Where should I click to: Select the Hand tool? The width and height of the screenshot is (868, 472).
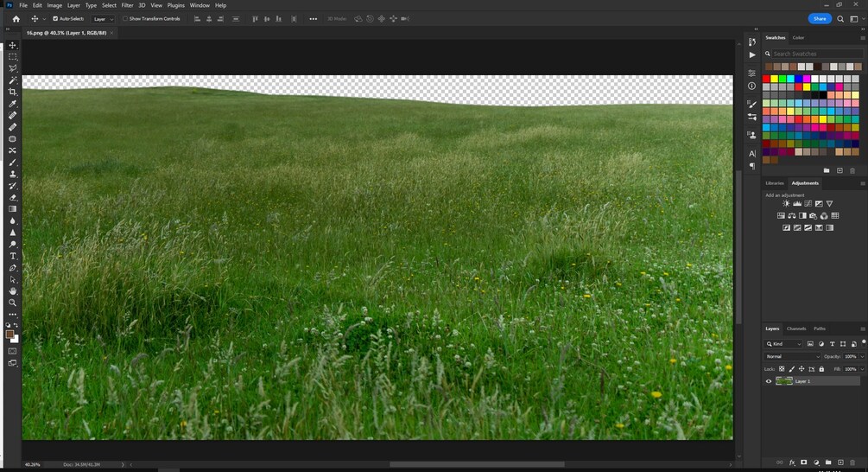click(13, 290)
